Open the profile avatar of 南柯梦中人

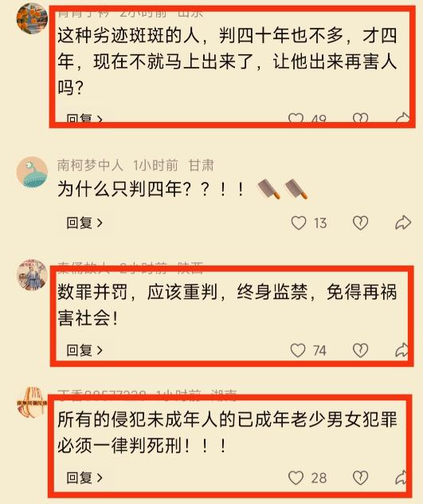point(32,172)
